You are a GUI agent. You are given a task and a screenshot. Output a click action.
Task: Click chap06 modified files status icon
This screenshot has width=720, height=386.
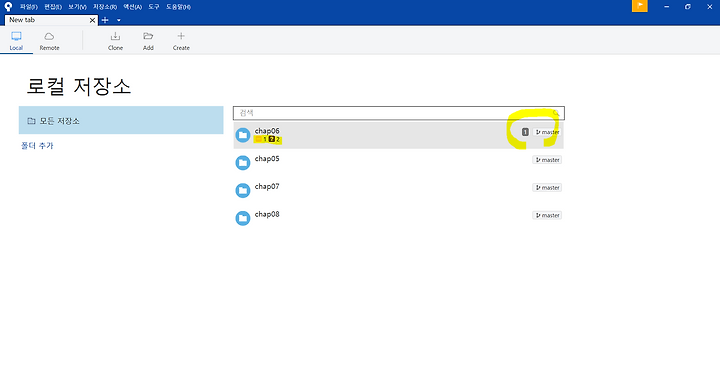click(259, 139)
